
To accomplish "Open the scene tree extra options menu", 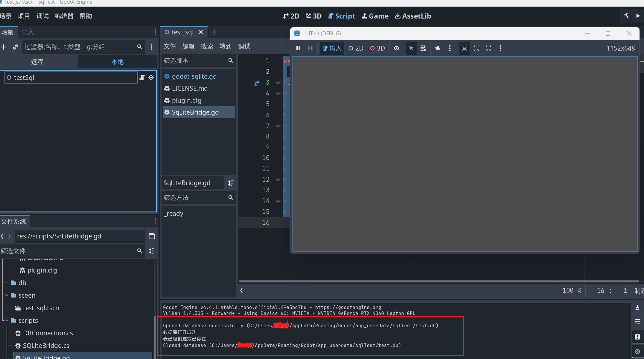I will click(x=152, y=47).
